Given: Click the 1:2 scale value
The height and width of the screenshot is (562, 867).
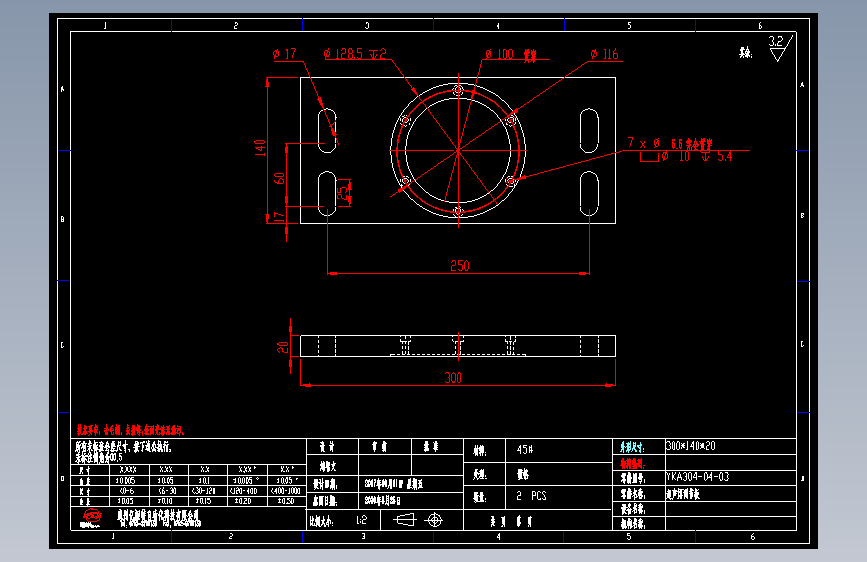Looking at the screenshot, I should coord(361,520).
